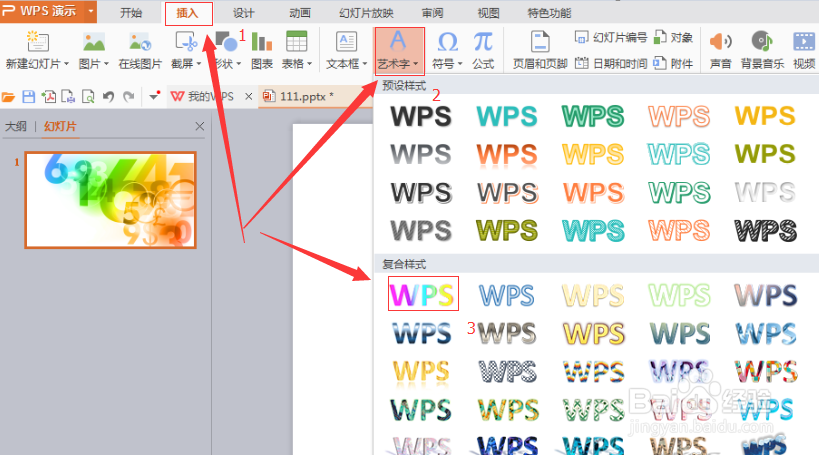
Task: Insert a chart with 图表 icon
Action: click(x=262, y=42)
